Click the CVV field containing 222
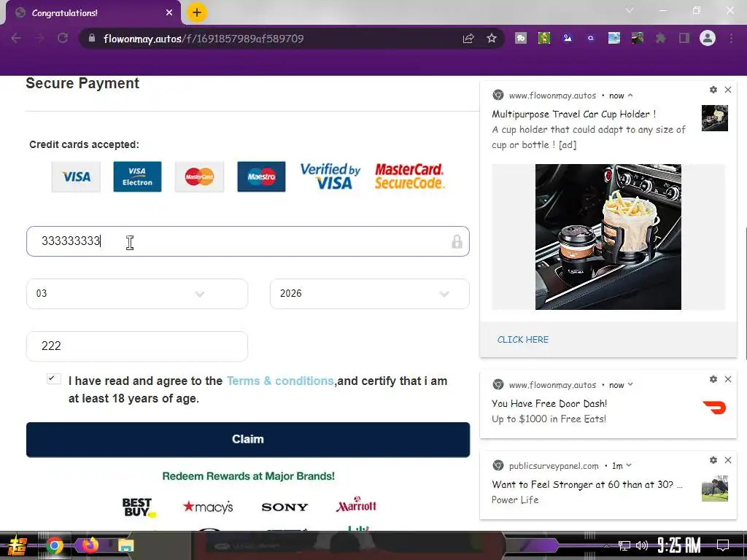The width and height of the screenshot is (747, 560). (137, 346)
